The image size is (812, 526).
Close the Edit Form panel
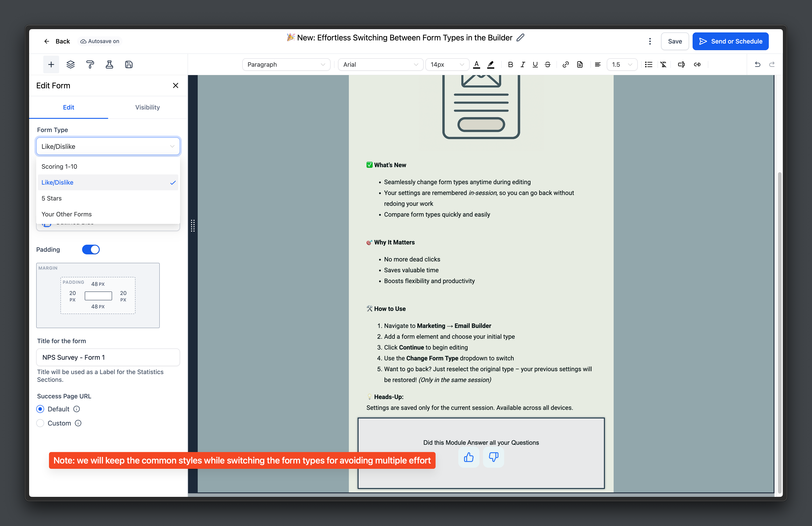click(x=175, y=86)
